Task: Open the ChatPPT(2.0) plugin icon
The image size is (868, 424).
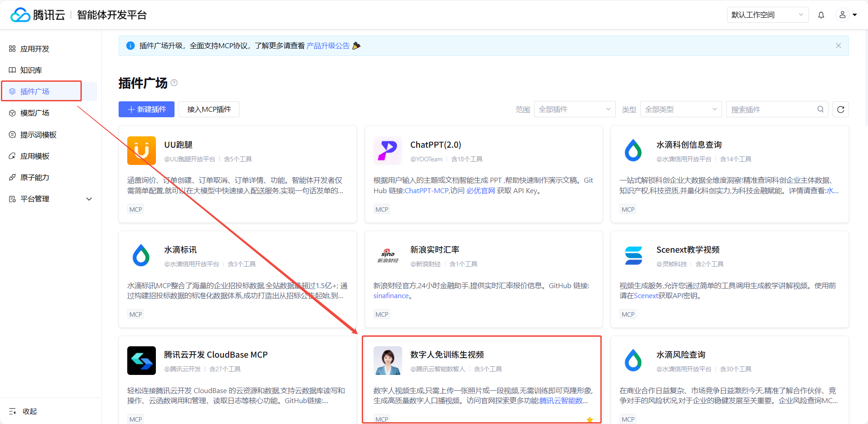Action: click(x=388, y=150)
